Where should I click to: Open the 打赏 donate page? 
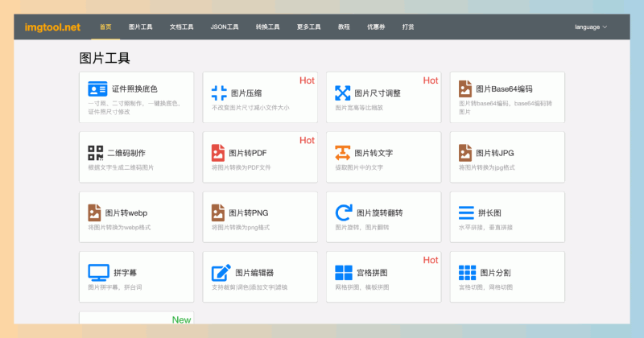point(408,27)
